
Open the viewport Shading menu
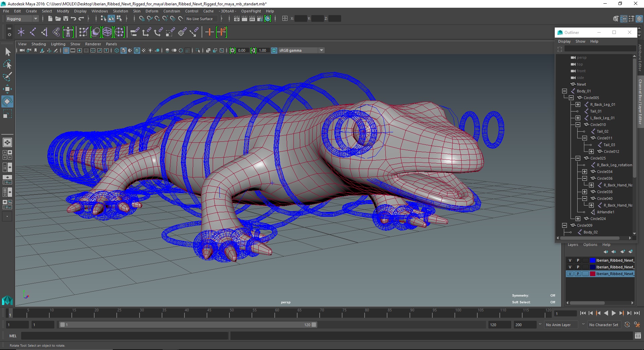(x=39, y=44)
